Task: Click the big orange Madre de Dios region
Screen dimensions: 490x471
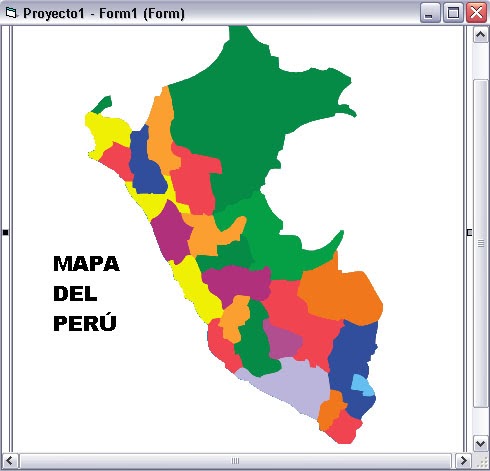Action: (x=343, y=293)
